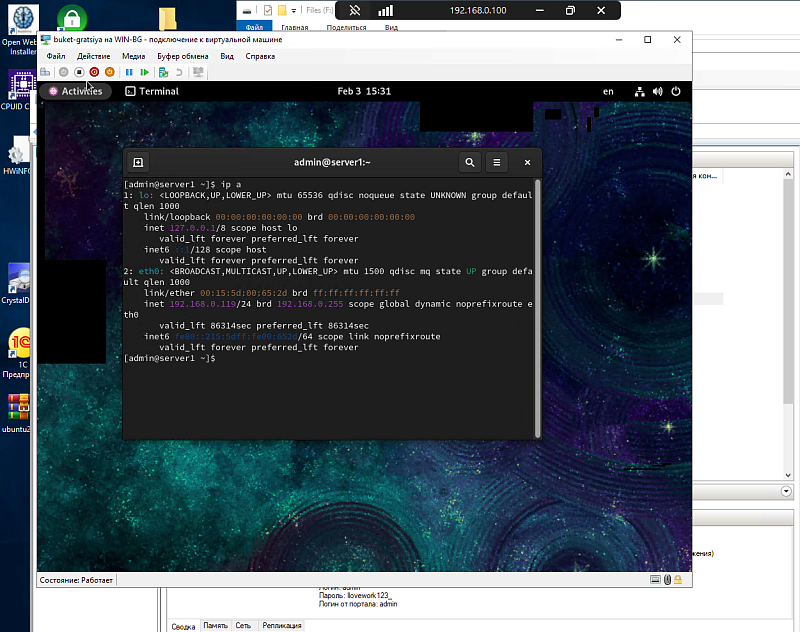The width and height of the screenshot is (800, 632).
Task: Add a new terminal tab
Action: coord(138,162)
